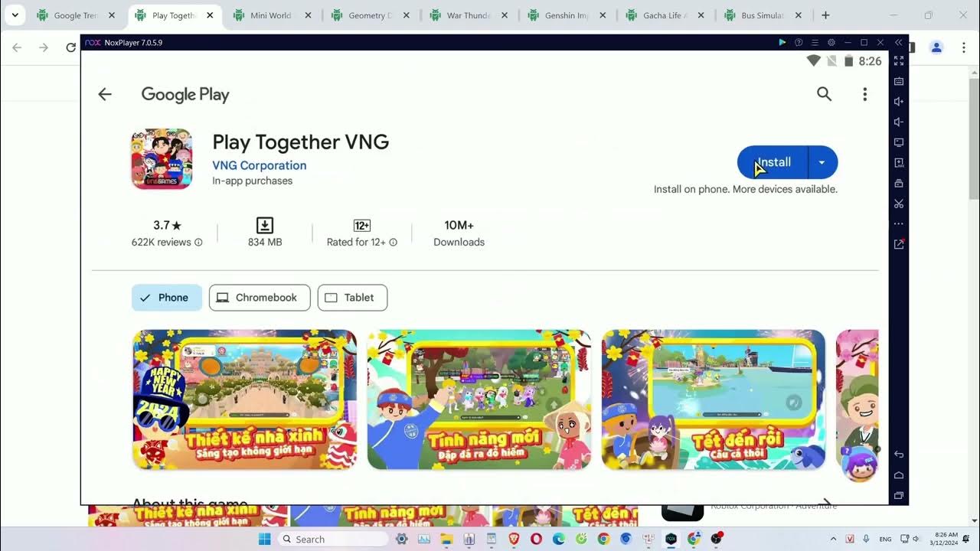The image size is (980, 551).
Task: Click Windows Start button
Action: (x=265, y=539)
